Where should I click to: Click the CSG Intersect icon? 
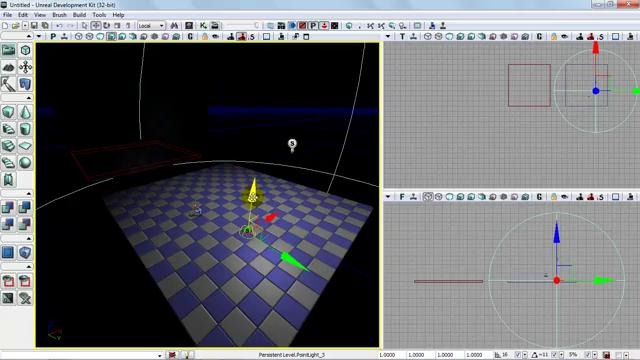click(x=8, y=224)
